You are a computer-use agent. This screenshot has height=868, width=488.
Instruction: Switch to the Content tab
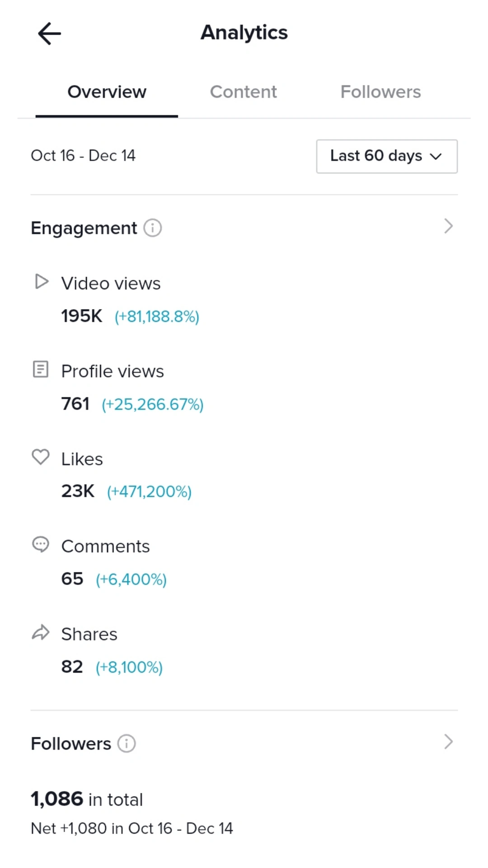pos(243,92)
